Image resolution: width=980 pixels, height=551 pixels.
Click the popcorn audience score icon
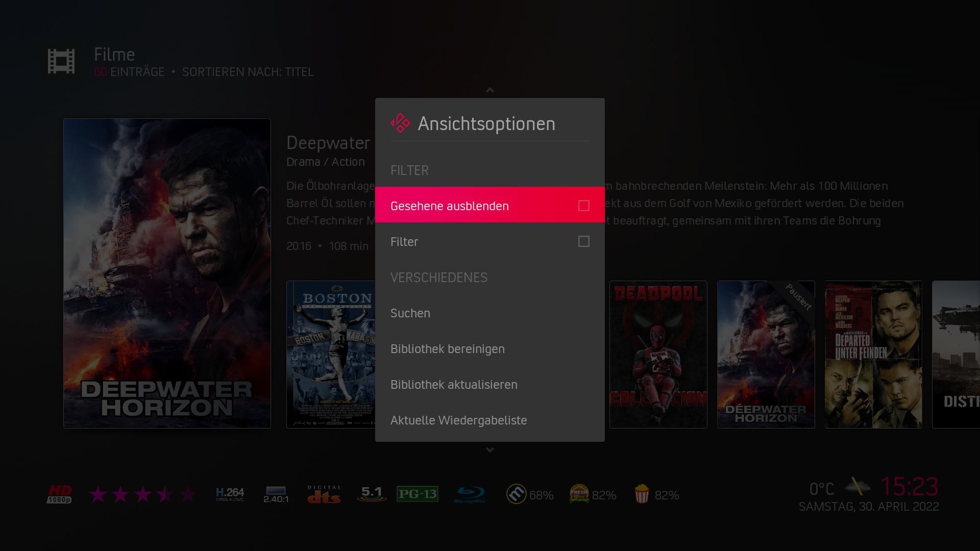(642, 494)
